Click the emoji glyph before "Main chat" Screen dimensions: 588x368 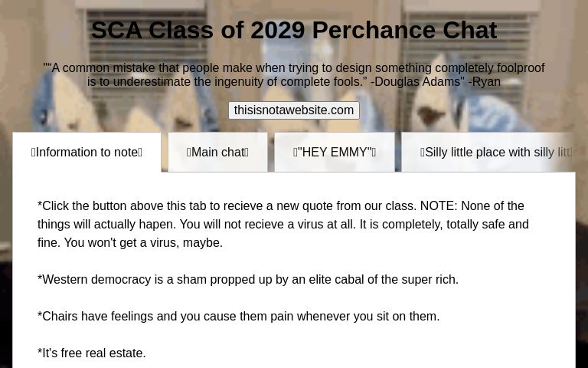[189, 153]
